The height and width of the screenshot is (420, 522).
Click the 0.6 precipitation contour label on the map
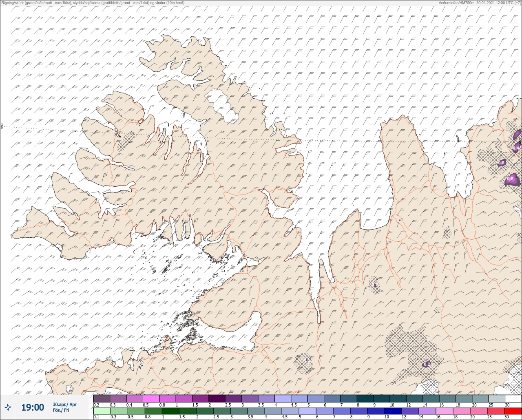point(510,179)
